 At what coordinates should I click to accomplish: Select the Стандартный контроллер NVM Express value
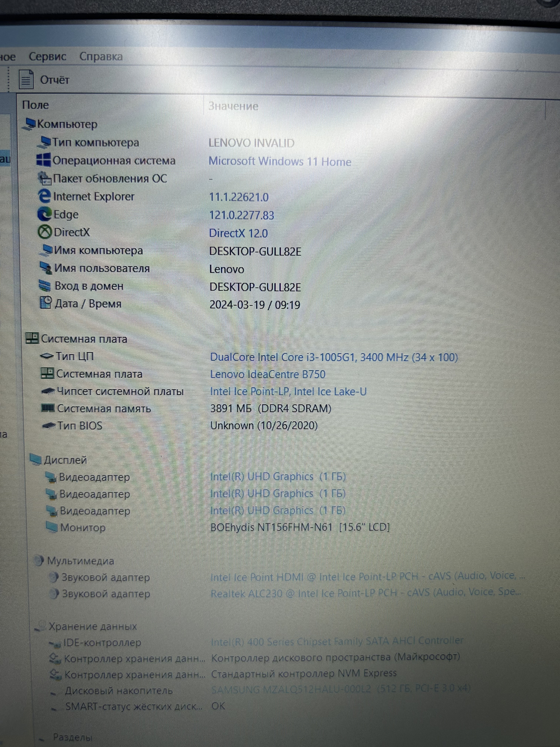pyautogui.click(x=304, y=673)
